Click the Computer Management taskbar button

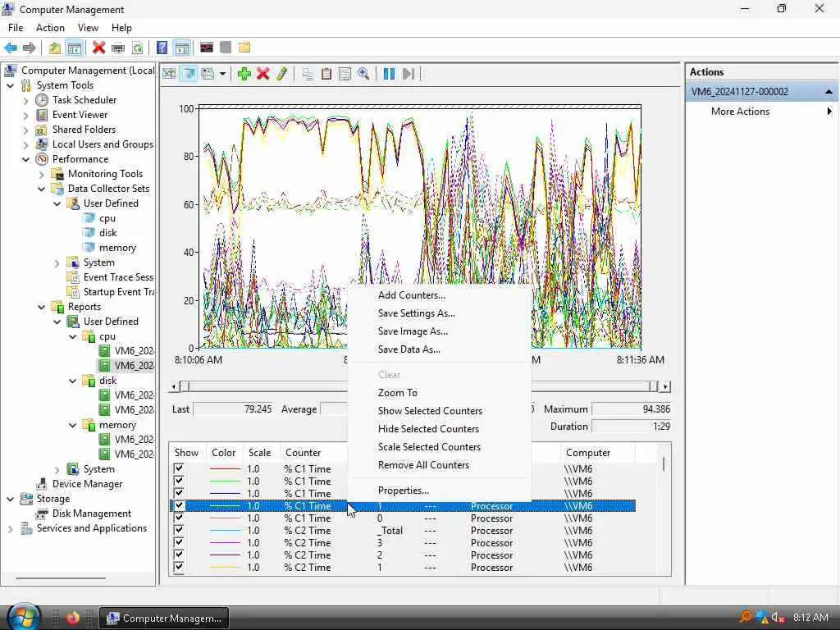coord(164,618)
